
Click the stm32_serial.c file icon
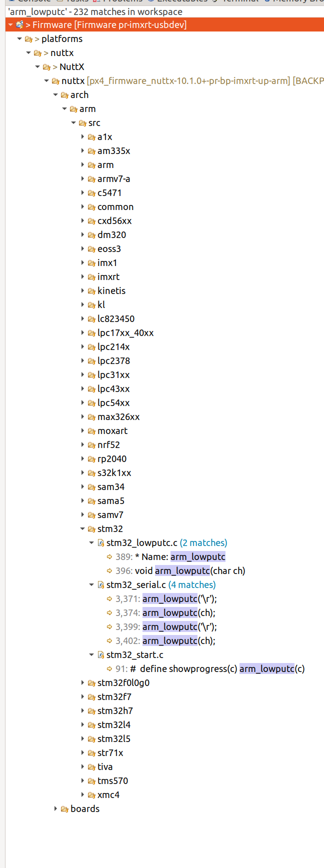coord(100,584)
